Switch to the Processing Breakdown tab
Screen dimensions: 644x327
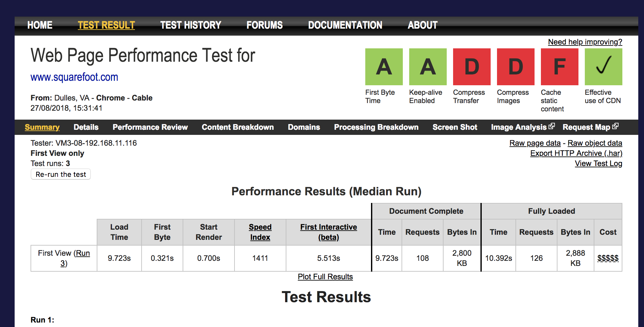pos(376,127)
